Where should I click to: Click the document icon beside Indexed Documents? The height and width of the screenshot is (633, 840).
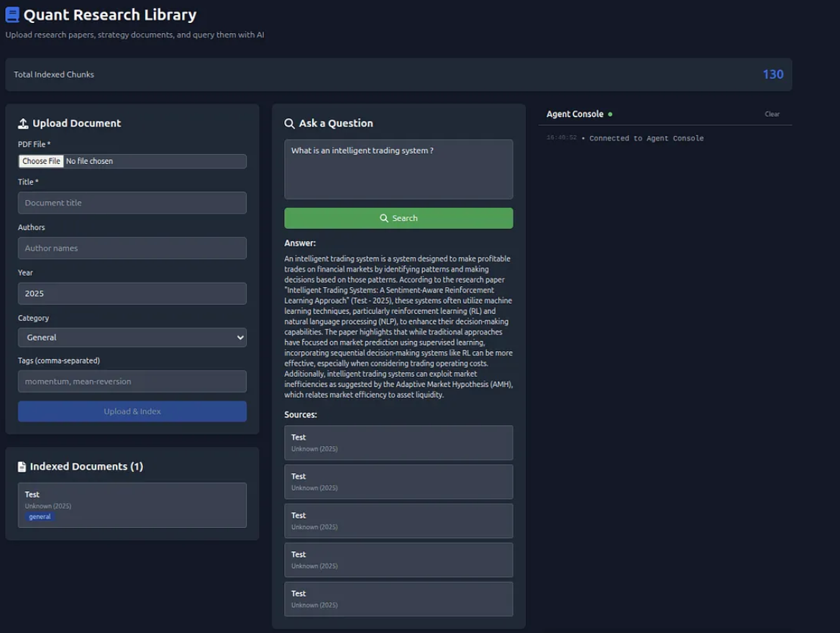click(22, 467)
